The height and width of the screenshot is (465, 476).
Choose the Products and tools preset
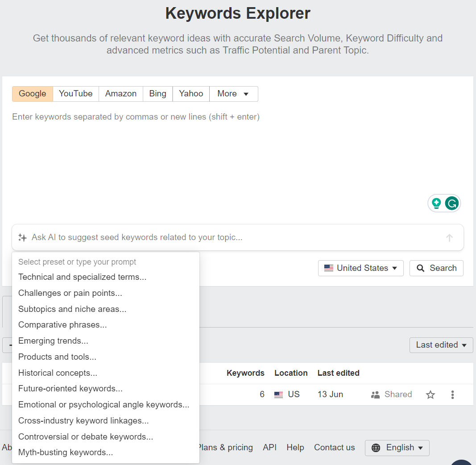point(106,357)
